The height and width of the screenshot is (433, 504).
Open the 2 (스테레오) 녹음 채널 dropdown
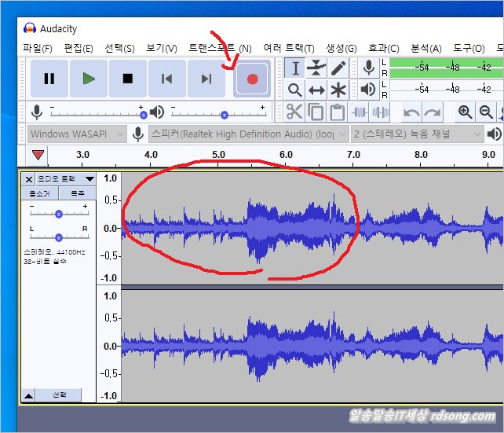[417, 134]
